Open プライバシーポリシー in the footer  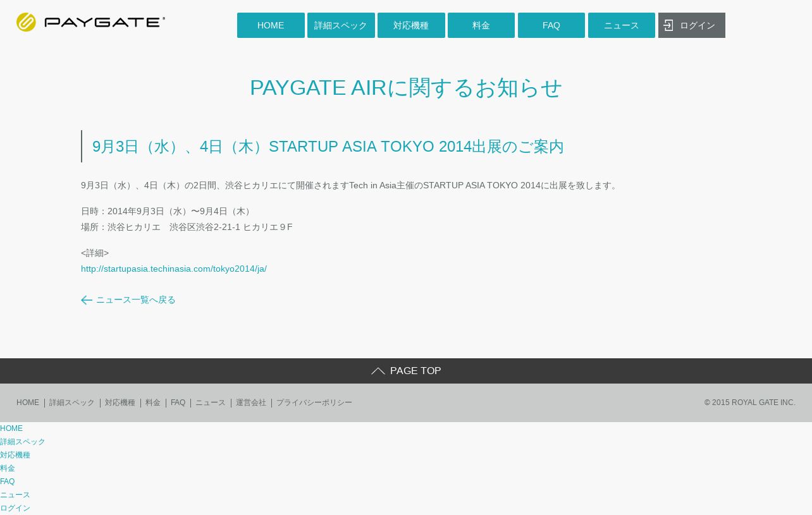tap(314, 403)
